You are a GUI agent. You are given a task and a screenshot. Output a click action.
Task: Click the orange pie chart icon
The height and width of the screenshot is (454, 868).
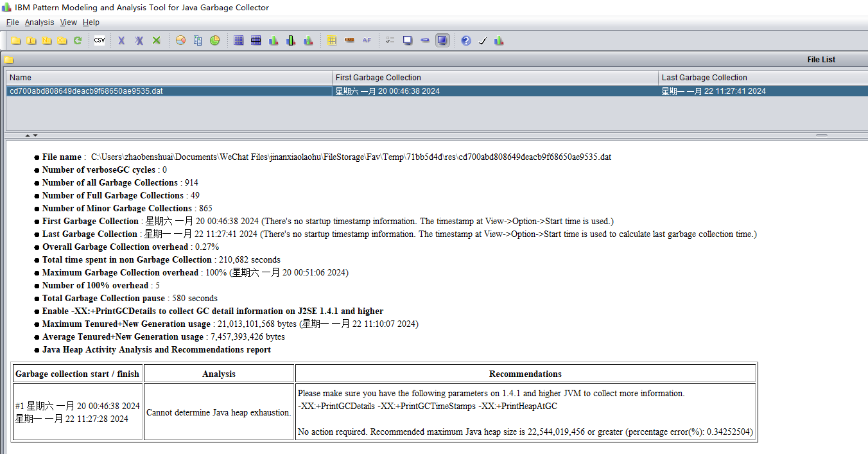point(180,40)
